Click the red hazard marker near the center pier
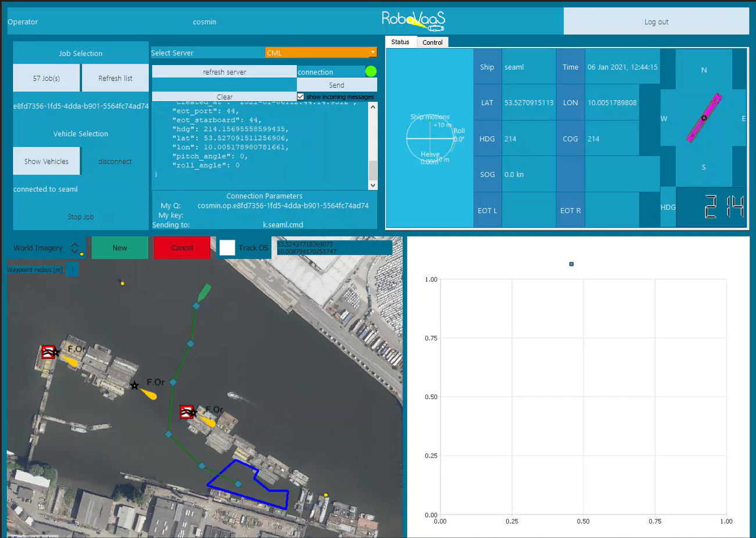Screen dimensions: 756x538 click(x=187, y=412)
